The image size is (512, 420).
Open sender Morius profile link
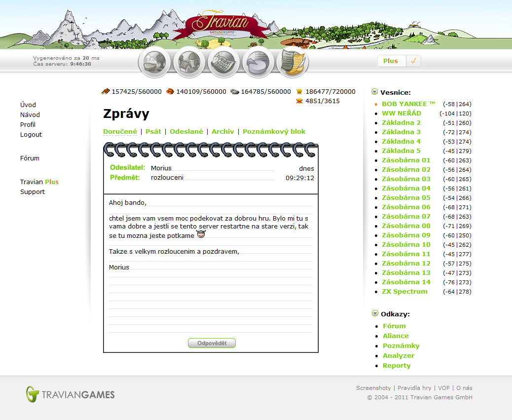tap(161, 168)
